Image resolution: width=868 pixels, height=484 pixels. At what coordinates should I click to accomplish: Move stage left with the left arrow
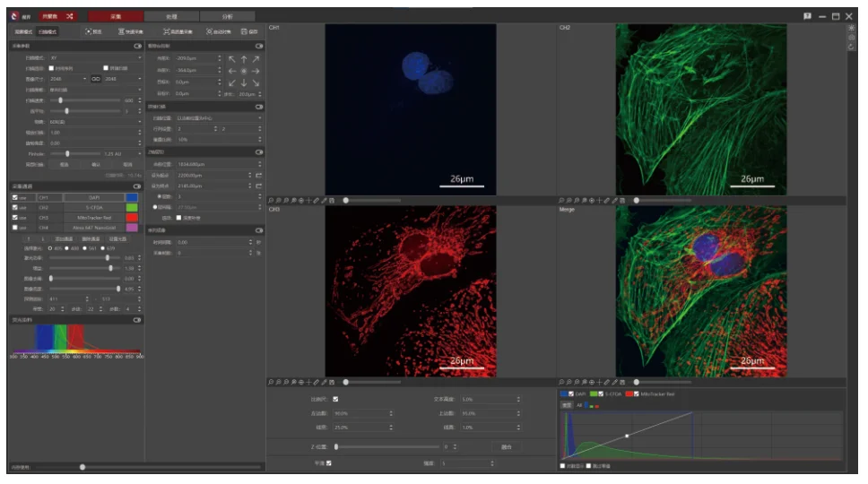point(232,71)
